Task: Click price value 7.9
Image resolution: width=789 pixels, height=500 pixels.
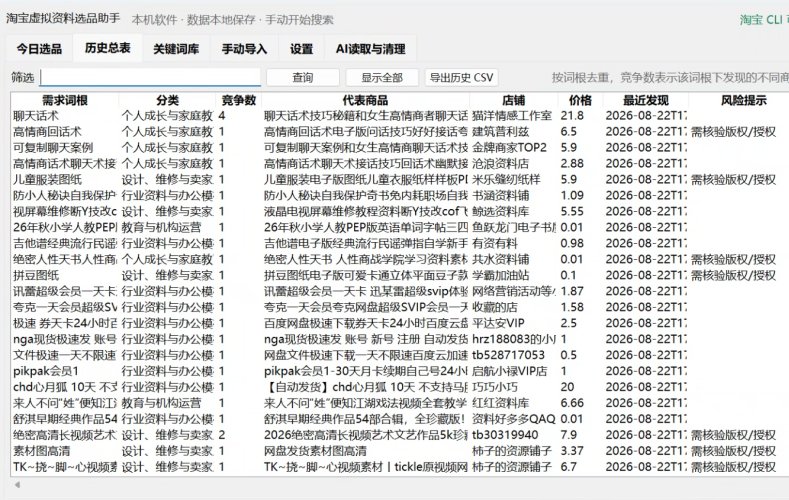Action: (569, 435)
